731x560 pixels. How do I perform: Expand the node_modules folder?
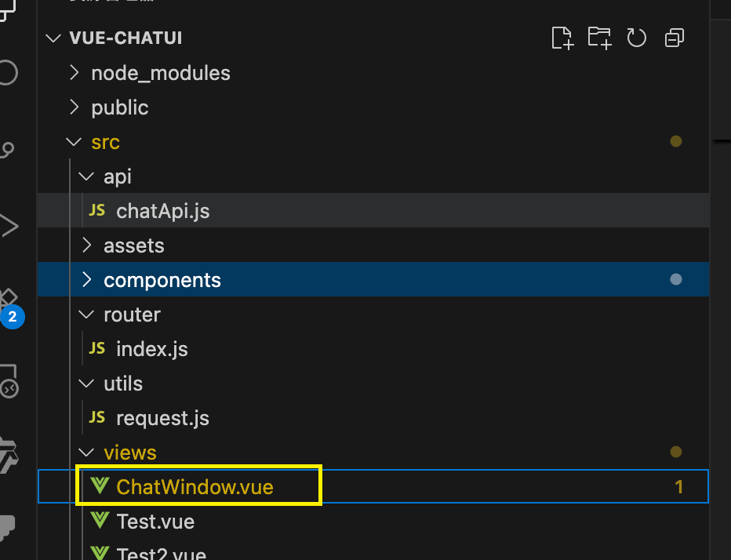tap(75, 73)
